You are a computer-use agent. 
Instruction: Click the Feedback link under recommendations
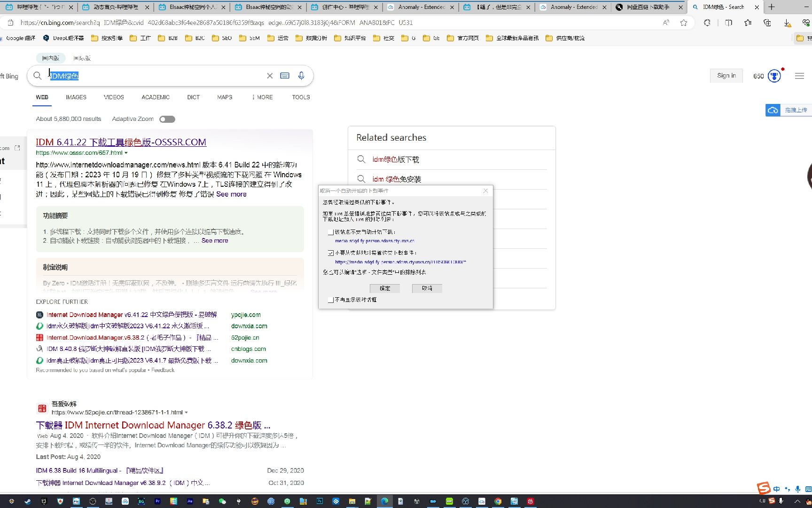(x=163, y=370)
